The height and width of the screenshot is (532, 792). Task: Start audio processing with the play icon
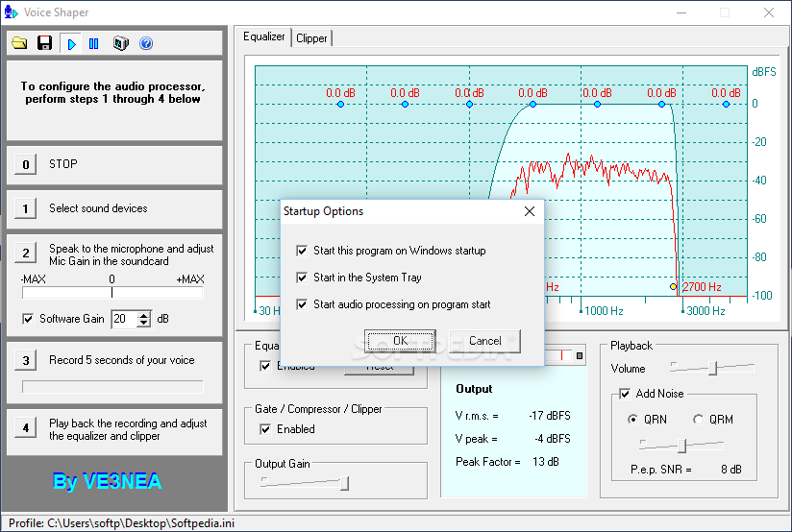click(x=71, y=44)
